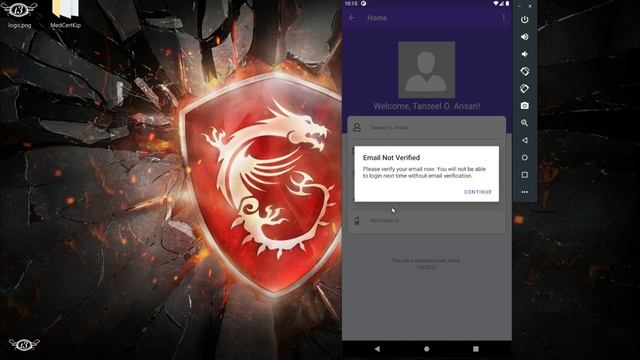Select the MedCertUp desktop folder
Image resolution: width=640 pixels, height=360 pixels.
pyautogui.click(x=65, y=15)
